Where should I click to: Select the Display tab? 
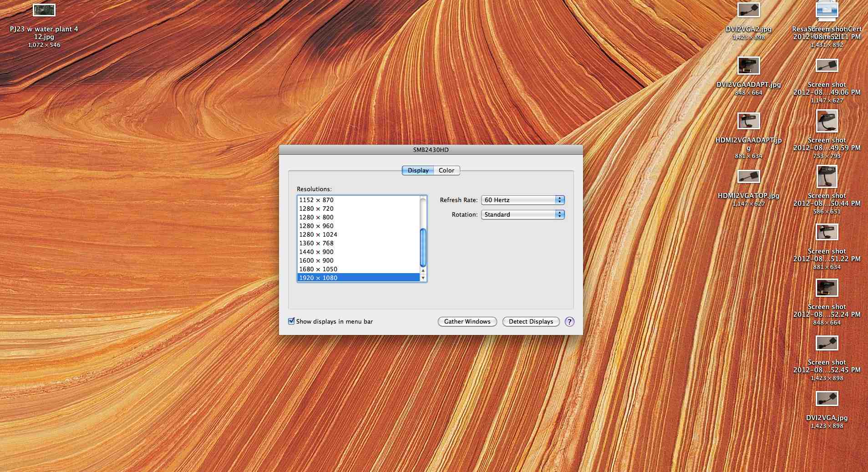pos(418,171)
